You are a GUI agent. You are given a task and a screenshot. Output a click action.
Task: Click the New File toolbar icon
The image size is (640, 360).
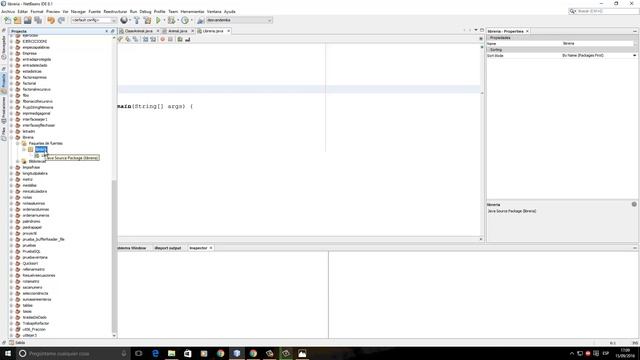(7, 20)
